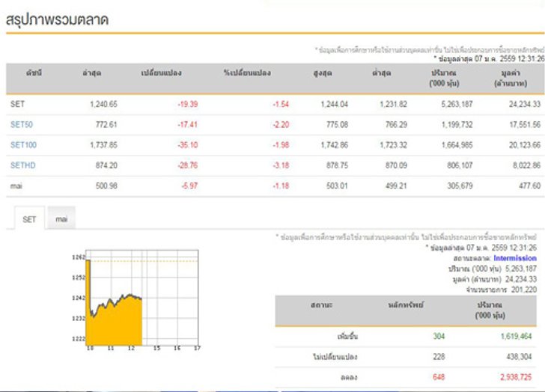Viewport: 545px width, 392px height.
Task: Click SET100 high value 1,742.86
Action: (334, 145)
